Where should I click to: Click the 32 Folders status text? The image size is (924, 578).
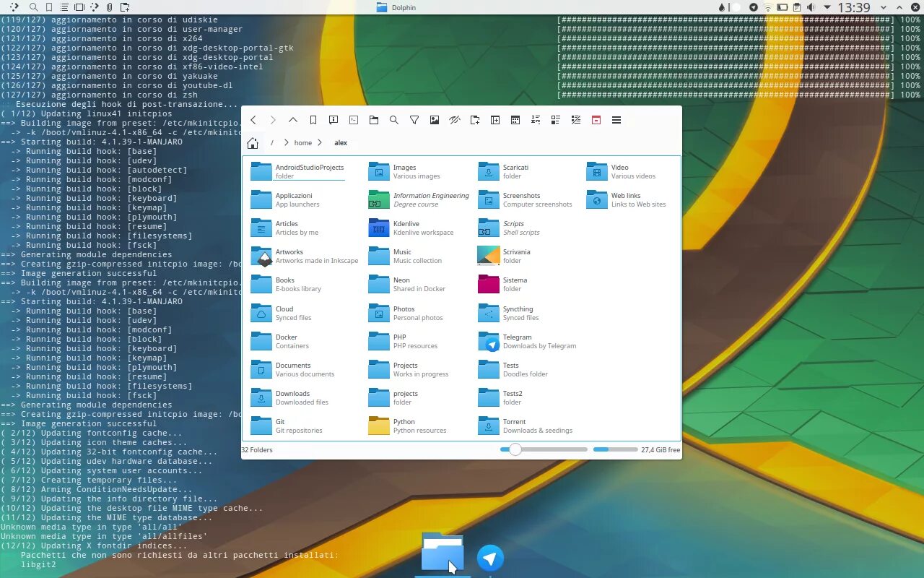point(257,449)
